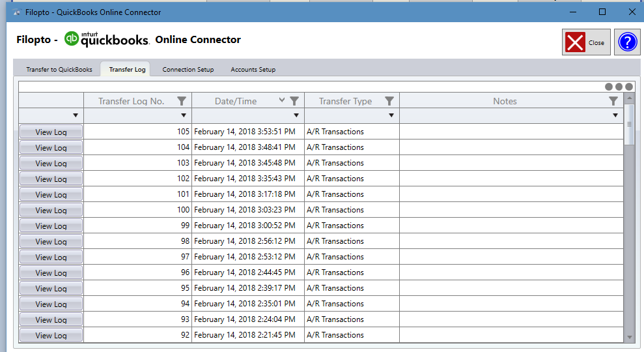644x352 pixels.
Task: Minimize the Filopto connector window
Action: pos(573,12)
